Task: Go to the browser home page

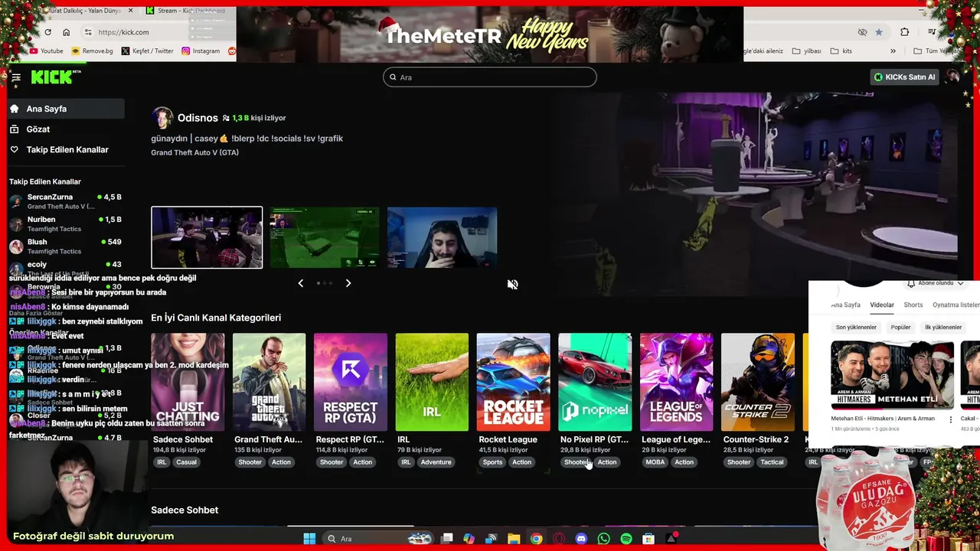Action: tap(66, 32)
